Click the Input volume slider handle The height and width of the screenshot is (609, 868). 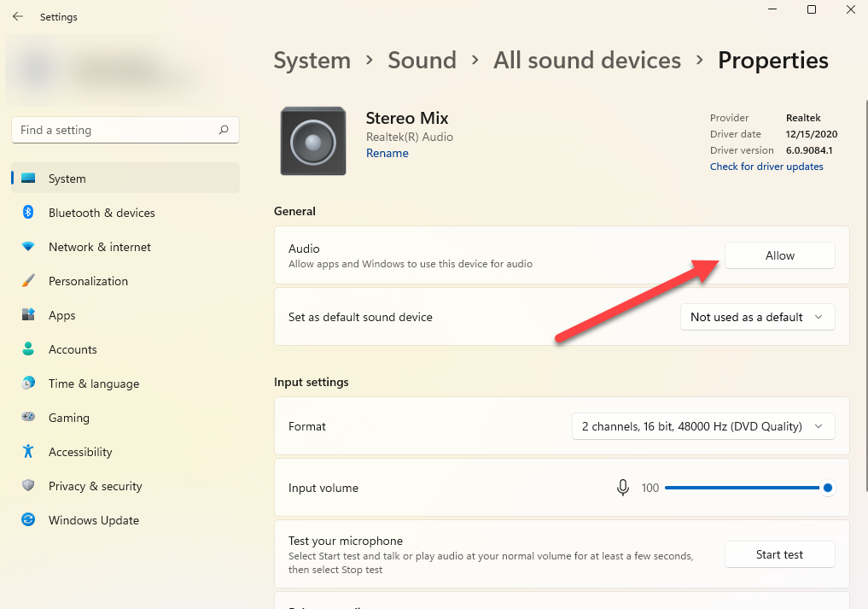click(x=827, y=488)
